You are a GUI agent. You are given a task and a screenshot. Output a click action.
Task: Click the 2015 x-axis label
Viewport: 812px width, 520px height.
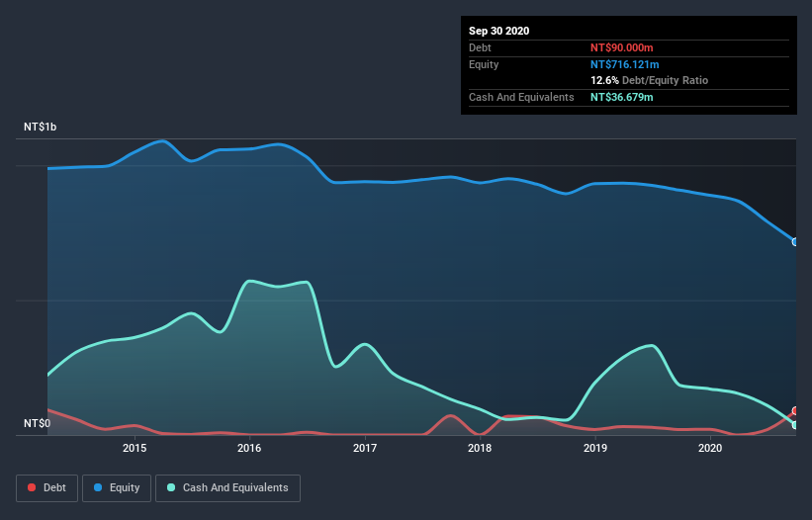pos(135,448)
